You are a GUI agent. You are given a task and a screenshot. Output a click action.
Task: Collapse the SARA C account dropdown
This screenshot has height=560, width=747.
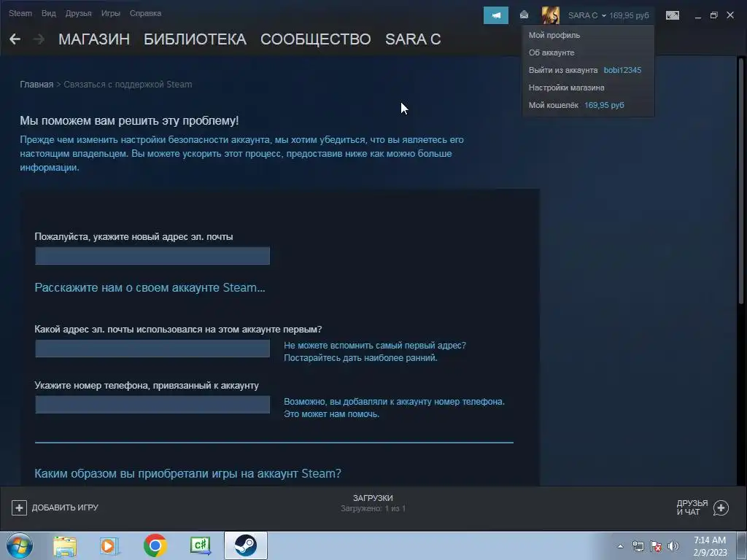click(587, 15)
